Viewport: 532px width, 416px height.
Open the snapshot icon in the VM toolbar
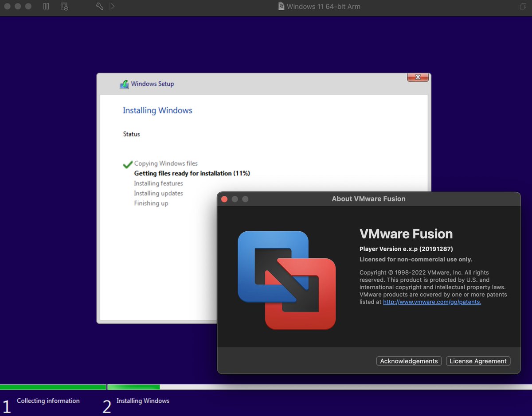64,6
